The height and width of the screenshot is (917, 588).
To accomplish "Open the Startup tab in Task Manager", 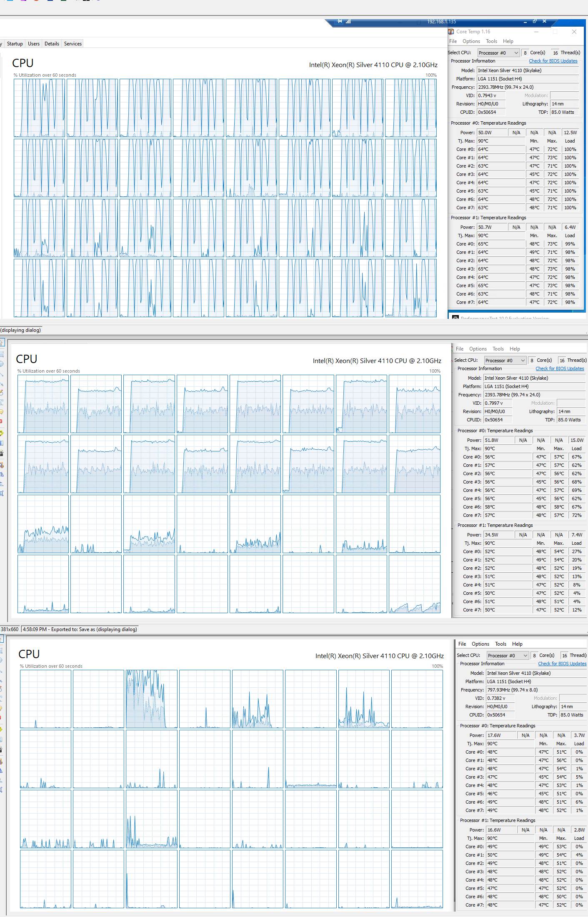I will tap(15, 44).
